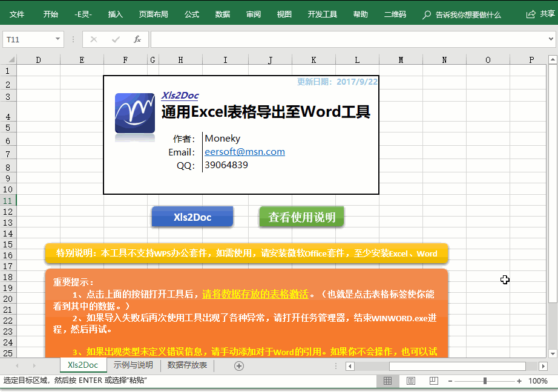The image size is (558, 392).
Task: Add a new sheet with plus icon
Action: click(x=239, y=365)
